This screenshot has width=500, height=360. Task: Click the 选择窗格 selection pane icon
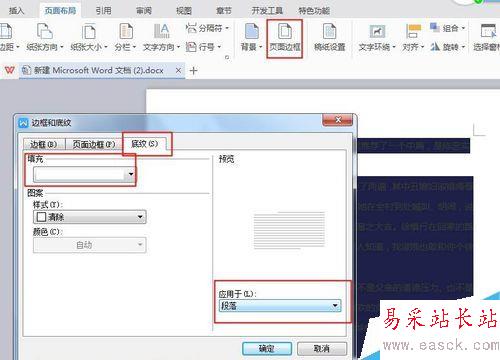(488, 31)
